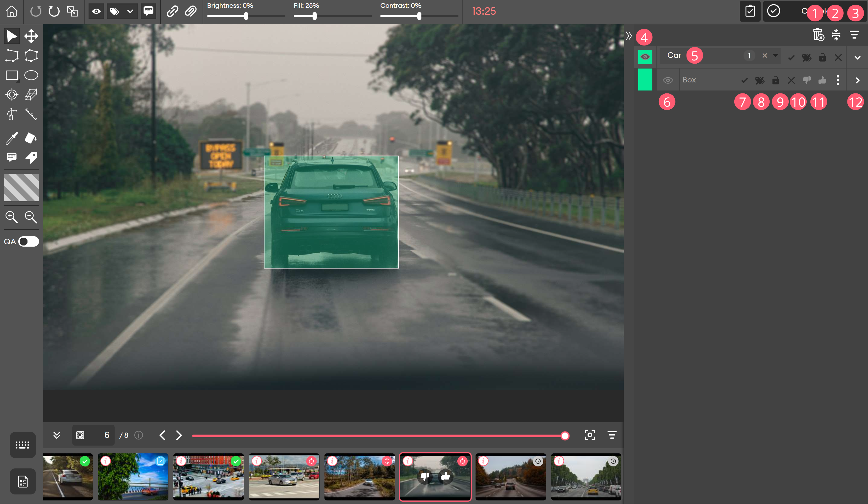The image size is (868, 504).
Task: Collapse the right annotations panel
Action: pyautogui.click(x=629, y=36)
